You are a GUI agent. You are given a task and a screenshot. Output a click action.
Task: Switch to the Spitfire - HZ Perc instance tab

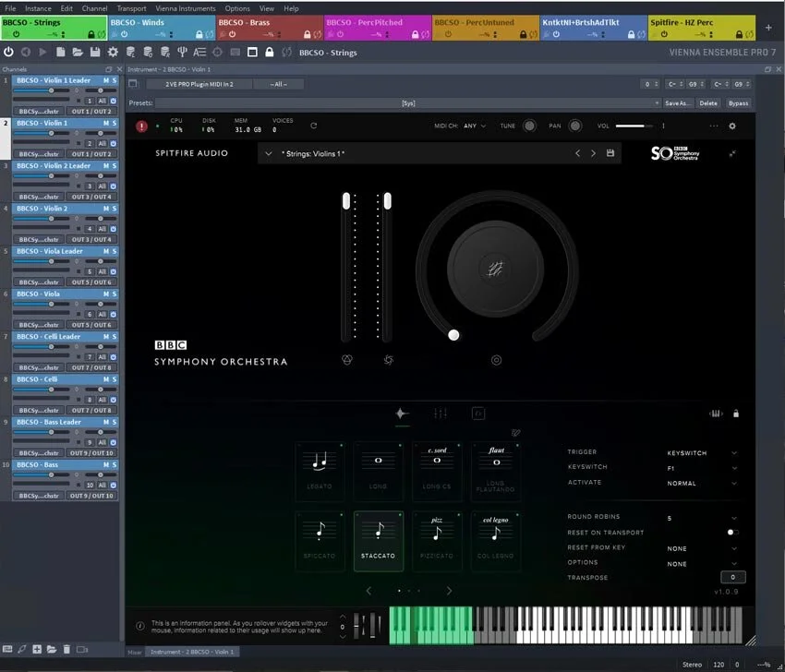click(702, 28)
